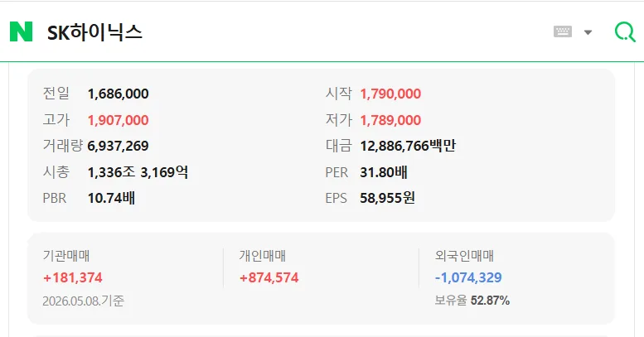The width and height of the screenshot is (644, 337).
Task: Click the 전일 label
Action: (x=56, y=94)
